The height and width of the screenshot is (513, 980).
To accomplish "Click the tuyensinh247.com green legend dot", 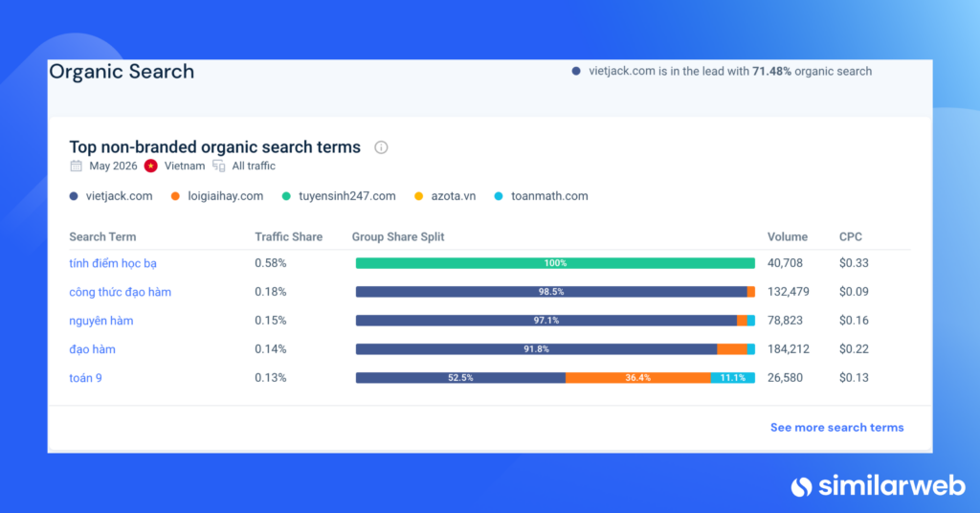I will tap(286, 196).
